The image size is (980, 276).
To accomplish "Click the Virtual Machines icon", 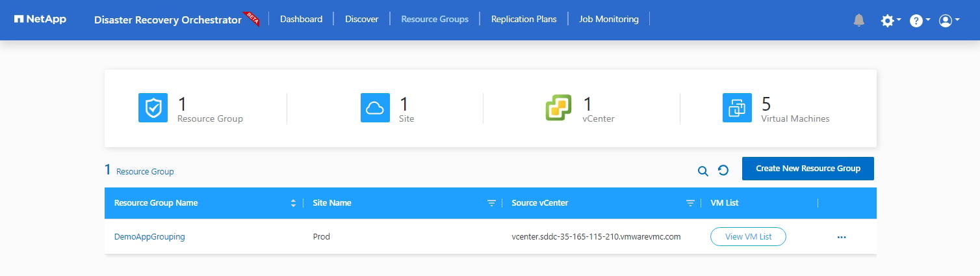I will pos(737,107).
